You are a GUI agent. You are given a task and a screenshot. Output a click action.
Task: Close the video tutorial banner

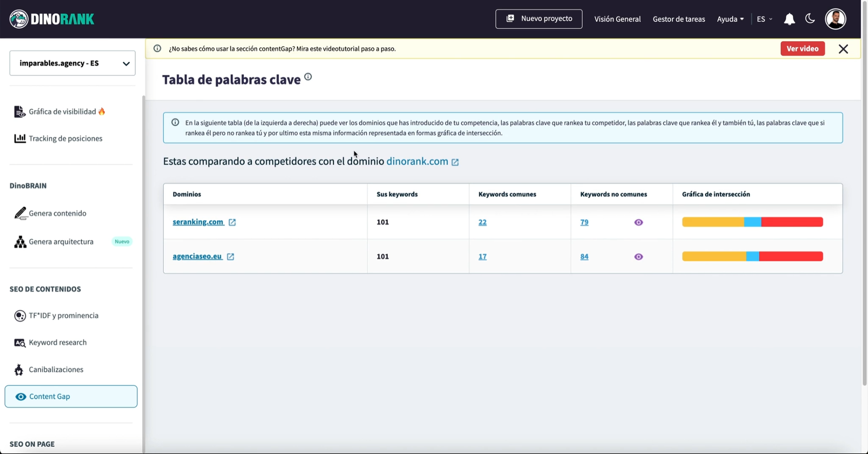[843, 49]
